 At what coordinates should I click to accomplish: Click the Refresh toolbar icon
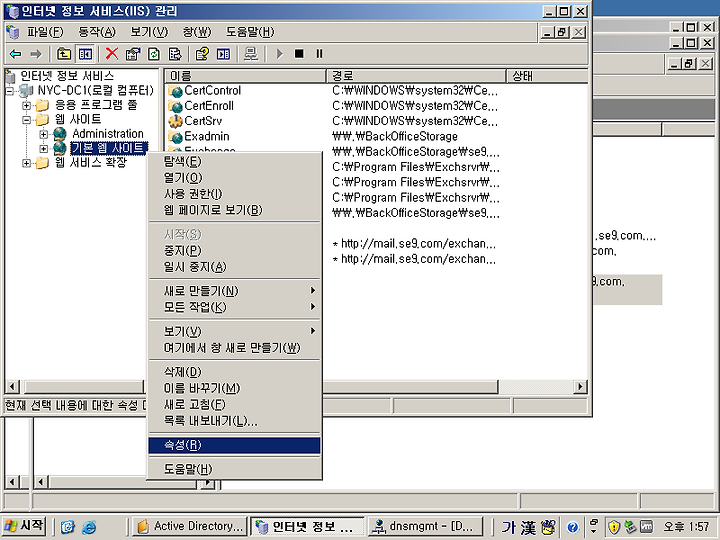154,54
